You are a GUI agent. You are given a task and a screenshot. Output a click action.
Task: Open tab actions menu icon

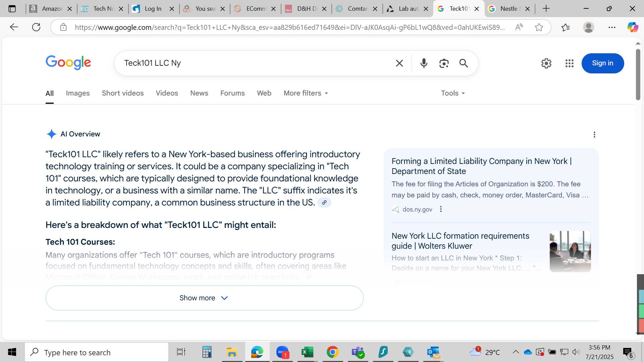coord(12,9)
